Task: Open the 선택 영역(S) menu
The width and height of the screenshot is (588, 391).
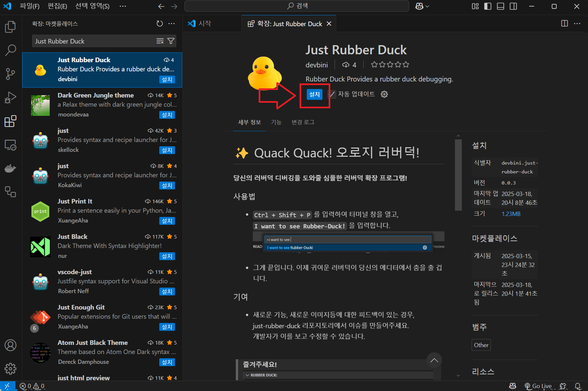Action: [x=92, y=6]
